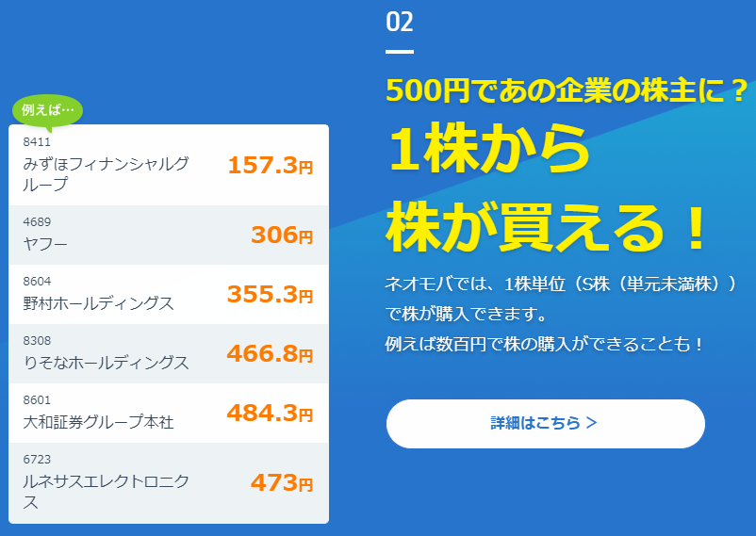Image resolution: width=756 pixels, height=536 pixels.
Task: Click the 306円 price
Action: pos(282,235)
